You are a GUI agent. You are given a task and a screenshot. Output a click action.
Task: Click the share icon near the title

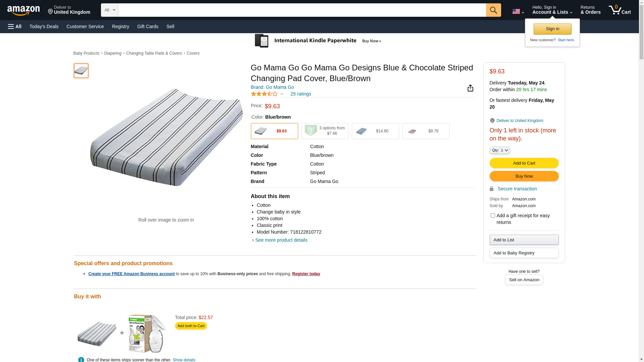pyautogui.click(x=470, y=88)
